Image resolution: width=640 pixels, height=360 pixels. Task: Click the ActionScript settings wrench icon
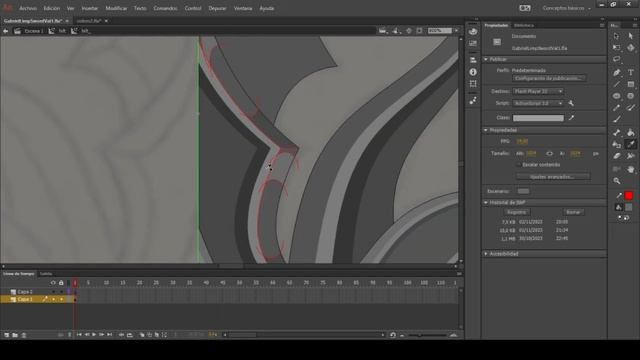tap(571, 103)
